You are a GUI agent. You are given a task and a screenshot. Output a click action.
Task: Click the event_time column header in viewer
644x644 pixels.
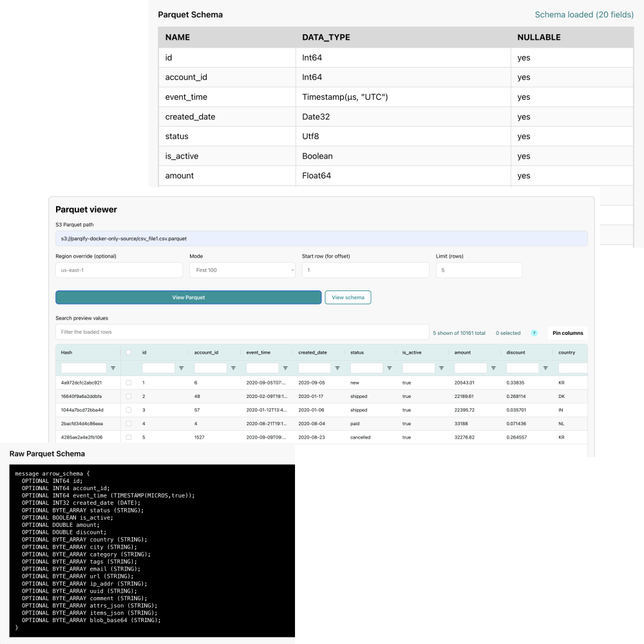click(258, 352)
